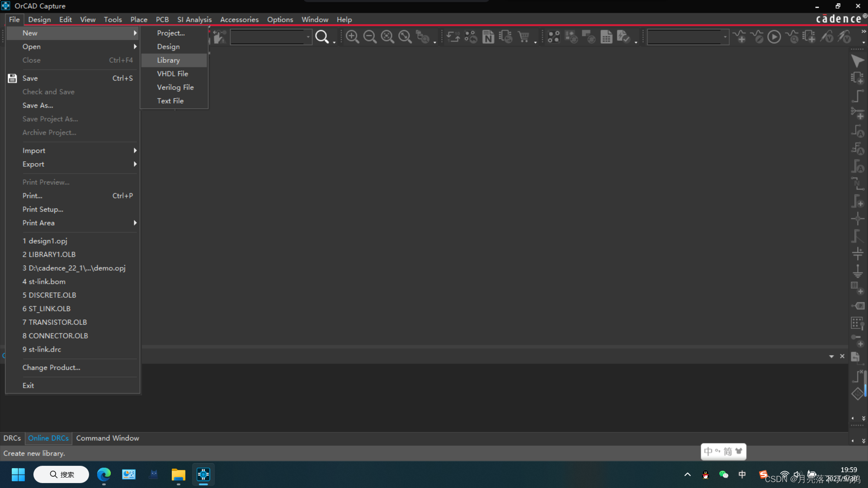The height and width of the screenshot is (488, 868).
Task: Select the arrow Select tool in right palette
Action: click(x=858, y=61)
